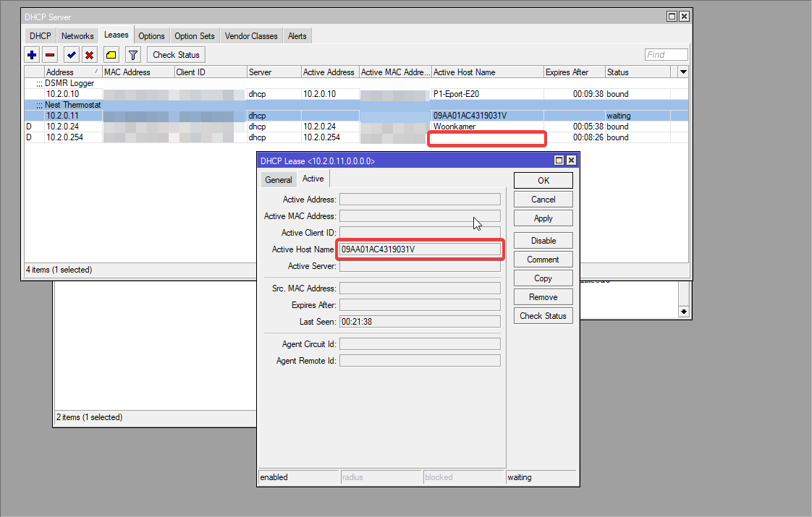Add a new lease with plus icon

click(32, 55)
